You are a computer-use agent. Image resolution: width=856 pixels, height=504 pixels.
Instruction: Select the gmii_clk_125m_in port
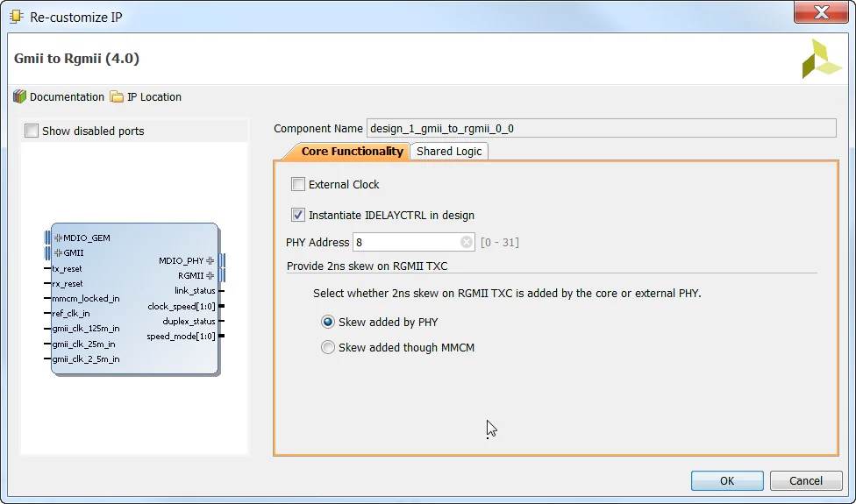coord(86,329)
